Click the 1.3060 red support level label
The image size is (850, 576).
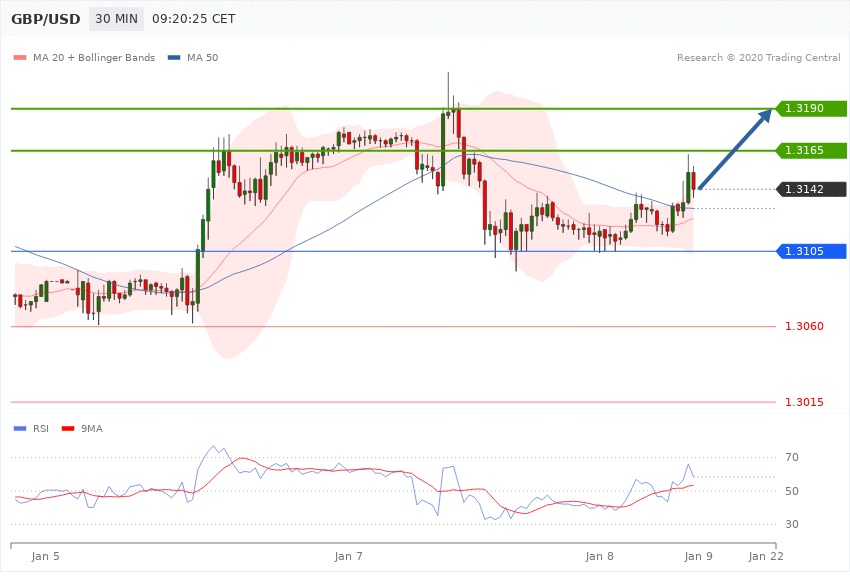click(x=803, y=327)
